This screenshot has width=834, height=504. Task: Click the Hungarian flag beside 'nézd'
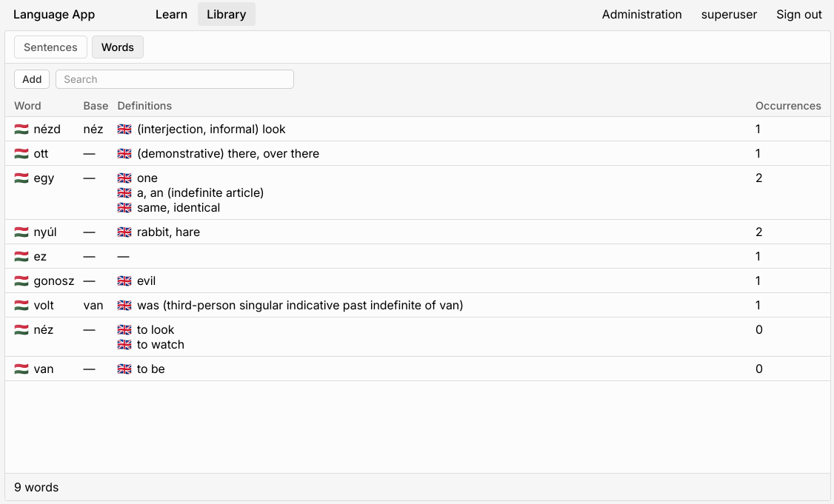click(x=21, y=130)
